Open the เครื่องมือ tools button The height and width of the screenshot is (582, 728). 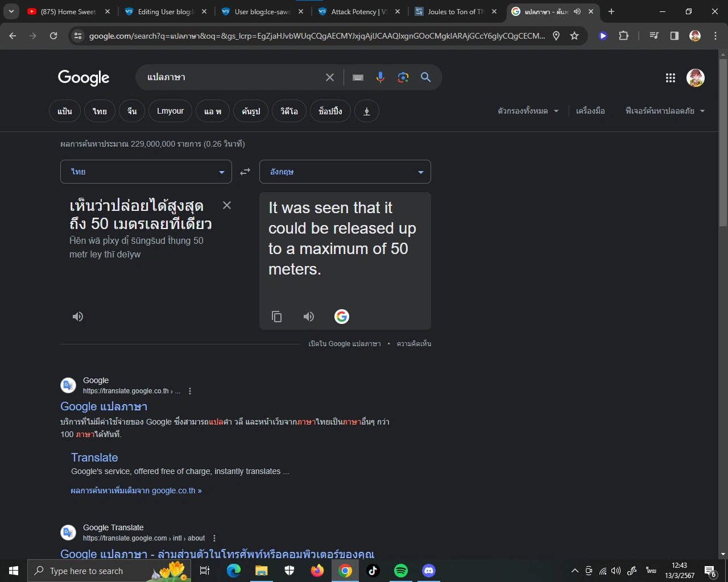[590, 111]
